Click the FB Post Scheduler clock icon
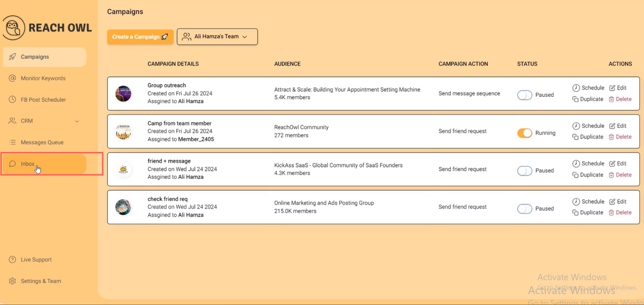Screen dimensions: 644x305 [x=12, y=99]
